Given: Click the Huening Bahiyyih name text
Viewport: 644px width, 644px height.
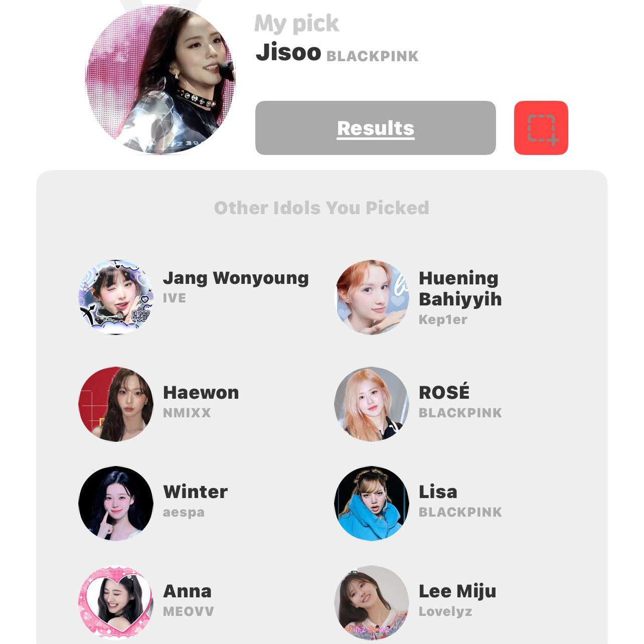Looking at the screenshot, I should coord(460,288).
